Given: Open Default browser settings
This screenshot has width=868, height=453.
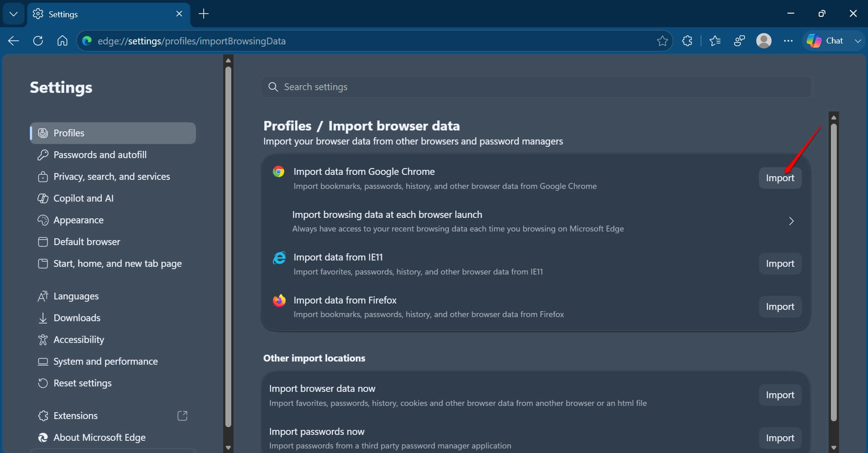Looking at the screenshot, I should 113,242.
